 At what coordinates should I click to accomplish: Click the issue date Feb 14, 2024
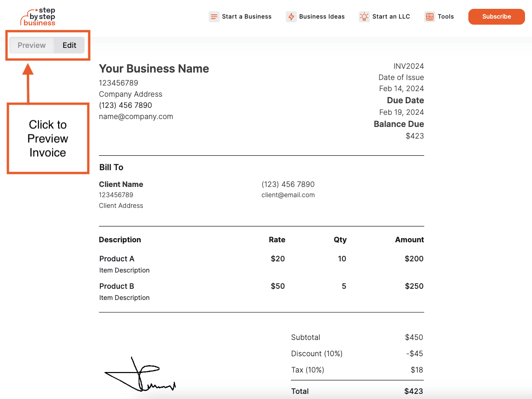401,89
